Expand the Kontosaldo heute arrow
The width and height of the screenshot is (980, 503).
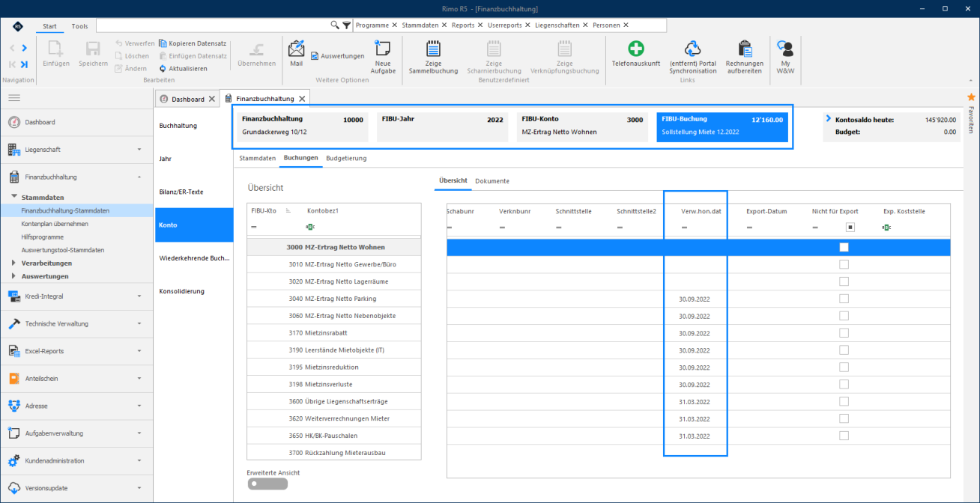[x=828, y=118]
